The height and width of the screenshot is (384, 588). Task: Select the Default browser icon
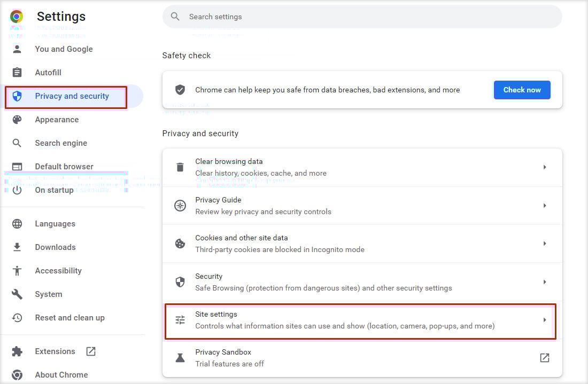click(x=18, y=166)
